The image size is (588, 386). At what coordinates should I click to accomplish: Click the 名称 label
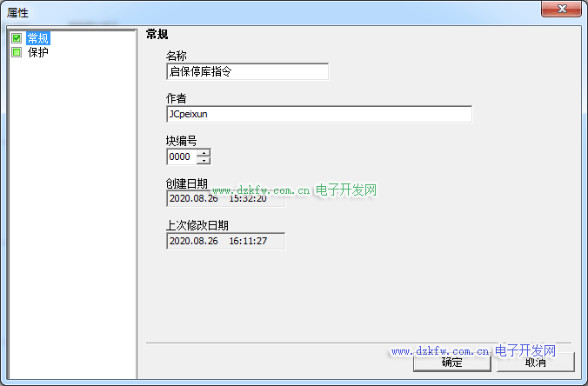click(x=177, y=56)
